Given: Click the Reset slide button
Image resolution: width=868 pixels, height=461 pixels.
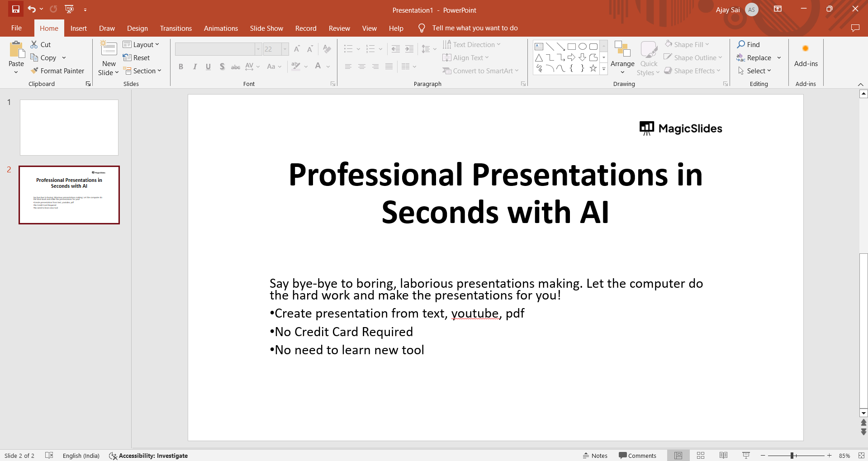Looking at the screenshot, I should (x=137, y=57).
